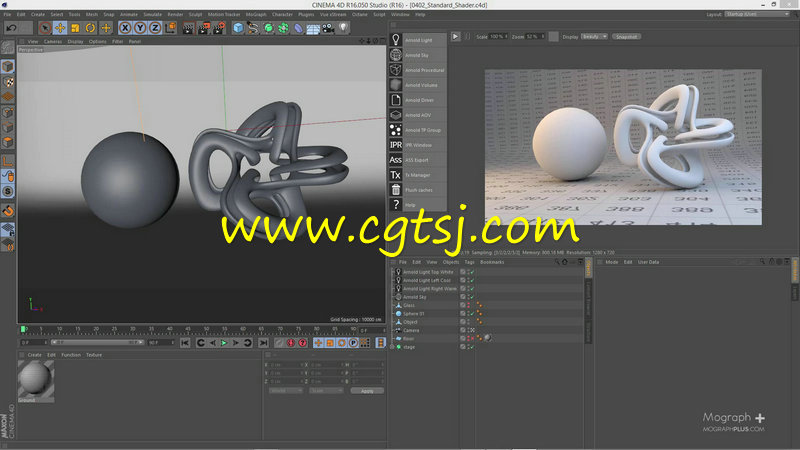800x450 pixels.
Task: Open the Layout dropdown at top right
Action: click(758, 14)
